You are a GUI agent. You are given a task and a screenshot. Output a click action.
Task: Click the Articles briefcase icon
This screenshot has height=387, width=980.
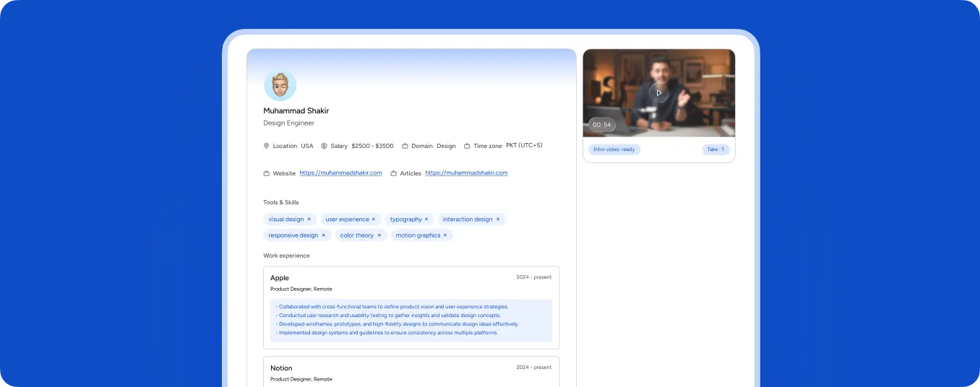[x=394, y=173]
